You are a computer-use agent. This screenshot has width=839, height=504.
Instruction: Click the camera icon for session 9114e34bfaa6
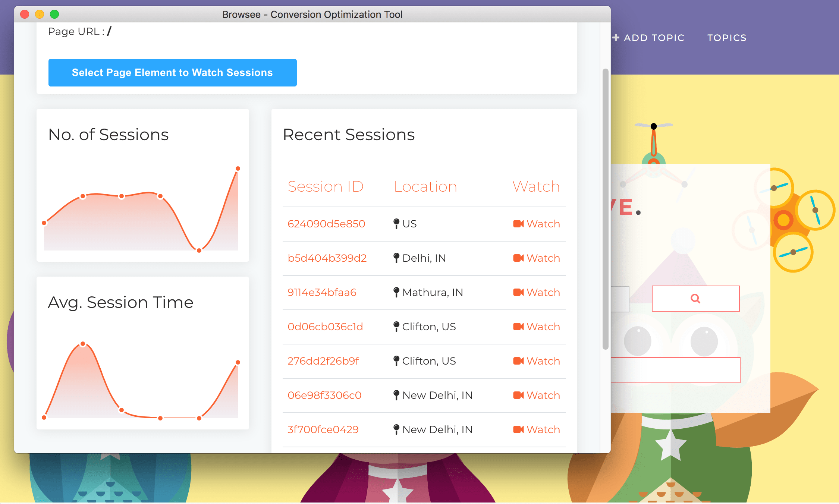(518, 292)
